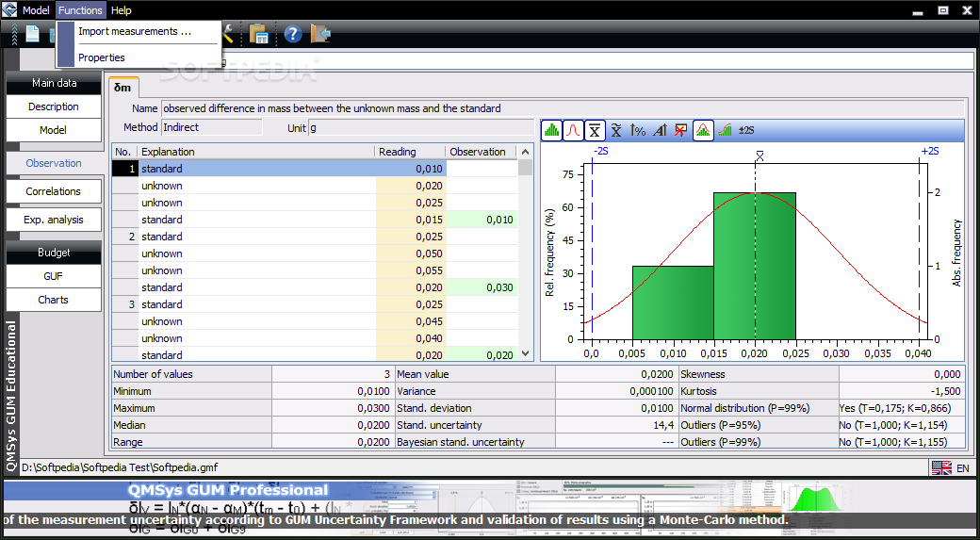
Task: Select the δm quantity tab
Action: [x=123, y=88]
